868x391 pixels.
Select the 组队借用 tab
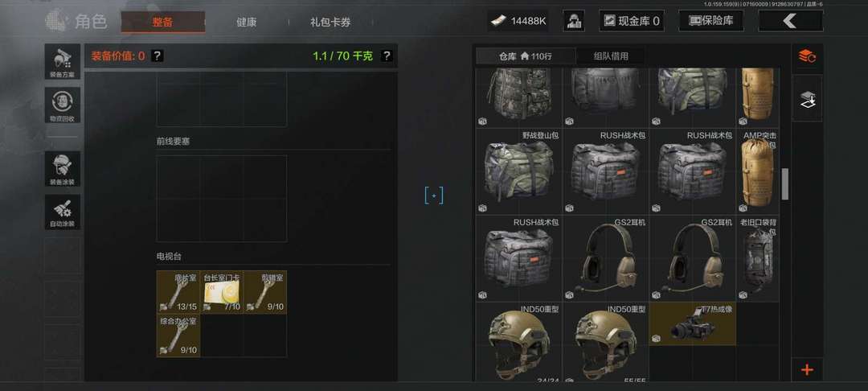pyautogui.click(x=611, y=56)
